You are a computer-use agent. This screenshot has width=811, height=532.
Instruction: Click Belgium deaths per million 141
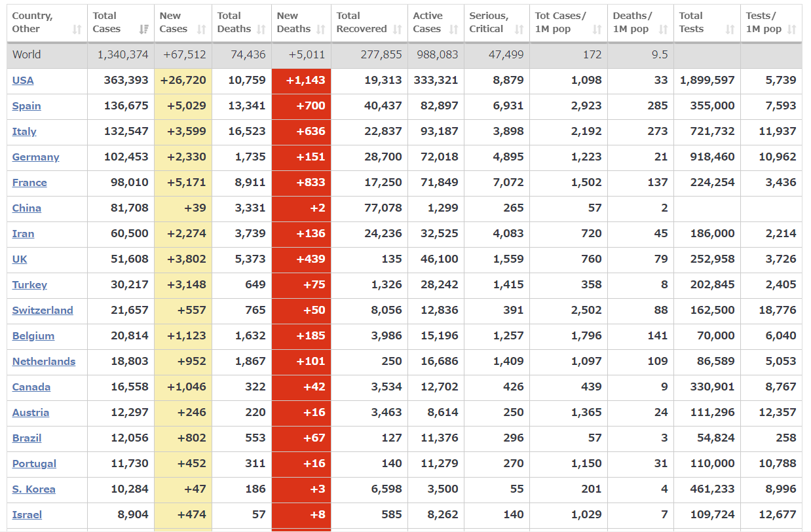658,336
